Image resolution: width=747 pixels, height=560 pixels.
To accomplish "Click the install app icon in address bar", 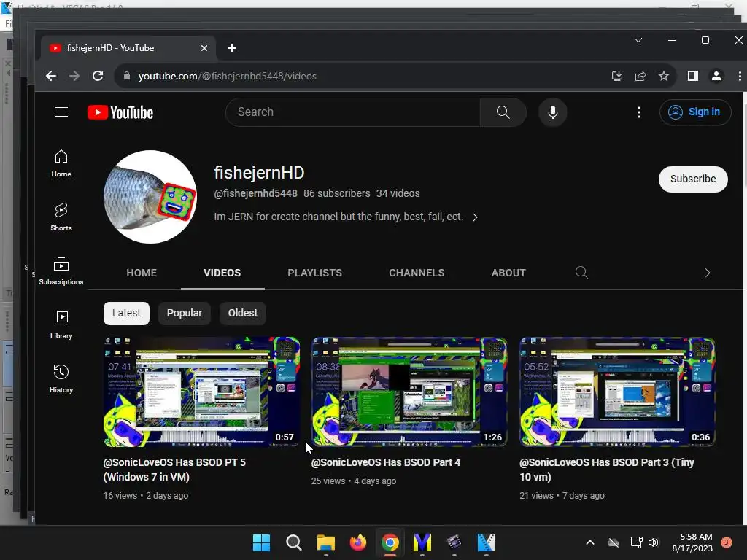I will pos(617,76).
